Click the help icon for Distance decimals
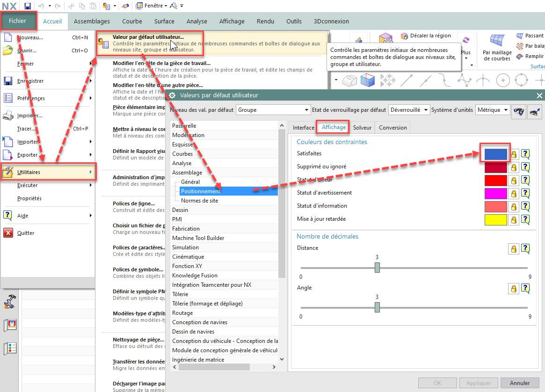This screenshot has width=545, height=392. (x=525, y=249)
